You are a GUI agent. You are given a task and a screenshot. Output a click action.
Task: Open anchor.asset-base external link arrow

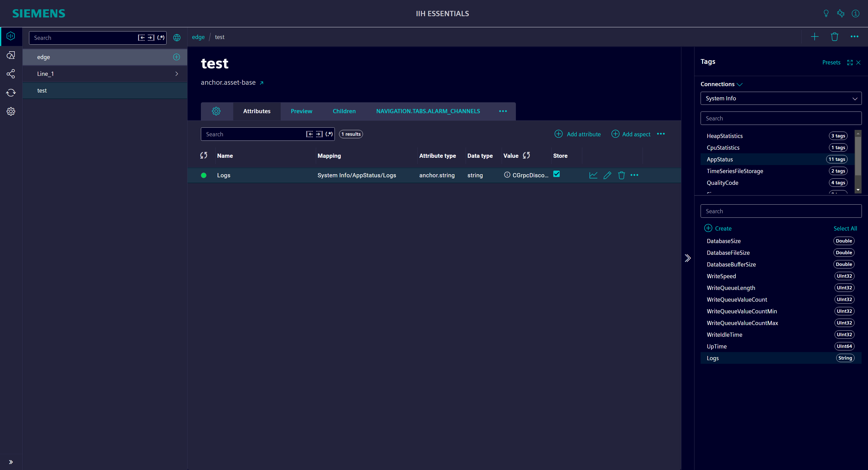pyautogui.click(x=261, y=83)
